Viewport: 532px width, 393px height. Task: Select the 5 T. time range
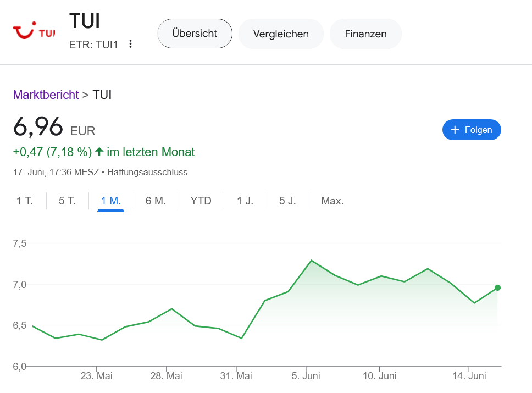(66, 201)
